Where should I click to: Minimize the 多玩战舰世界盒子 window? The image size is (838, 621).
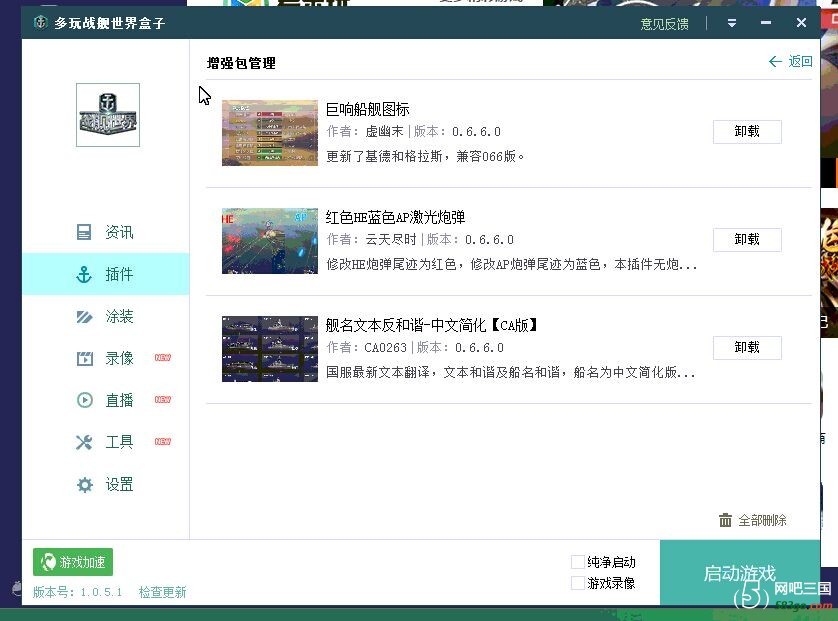click(766, 23)
